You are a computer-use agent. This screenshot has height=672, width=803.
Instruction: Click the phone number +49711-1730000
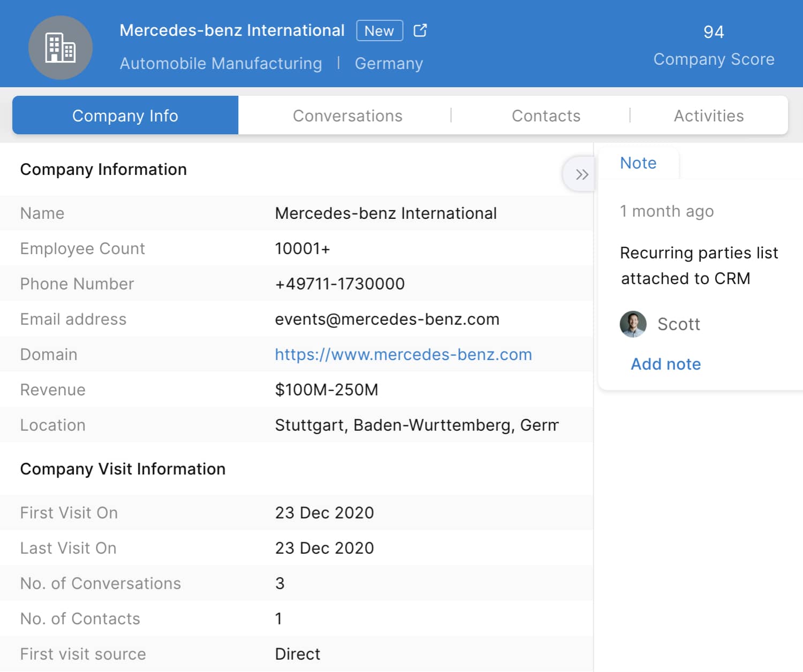coord(339,284)
